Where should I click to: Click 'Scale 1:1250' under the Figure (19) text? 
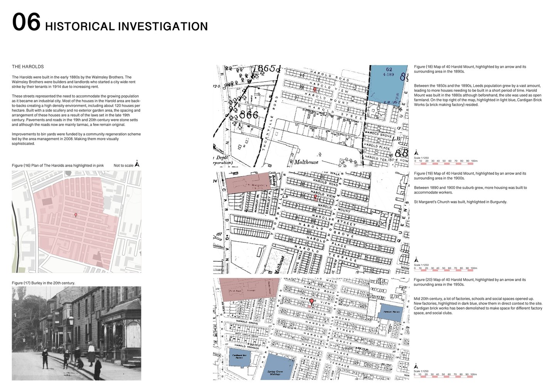click(x=421, y=265)
